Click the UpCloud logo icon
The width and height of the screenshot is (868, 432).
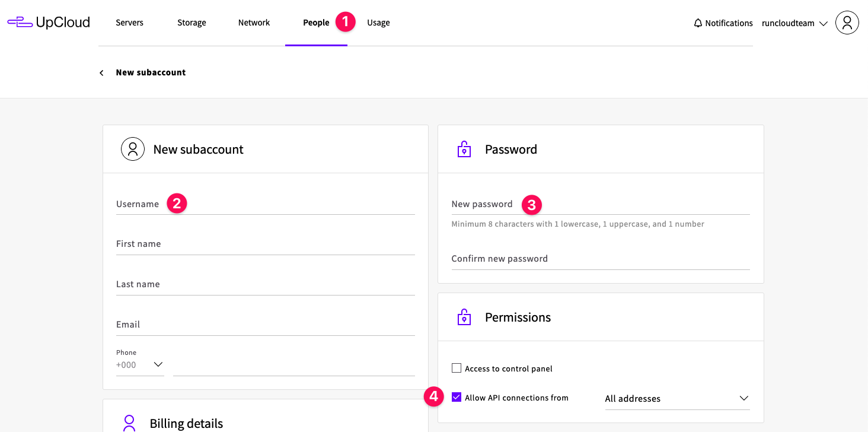(x=20, y=23)
